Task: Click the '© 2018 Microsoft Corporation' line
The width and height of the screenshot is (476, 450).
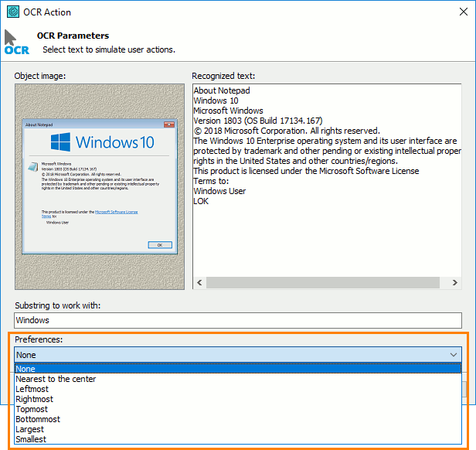Action: (287, 131)
